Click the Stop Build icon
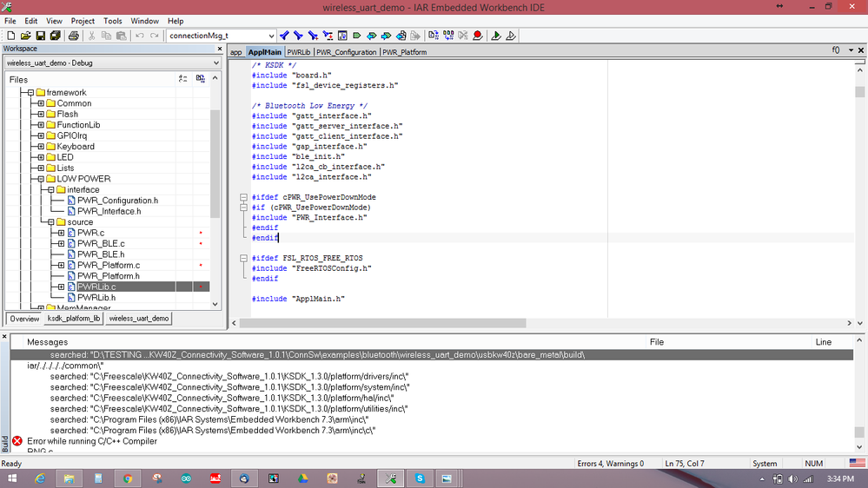This screenshot has height=488, width=868. [463, 36]
